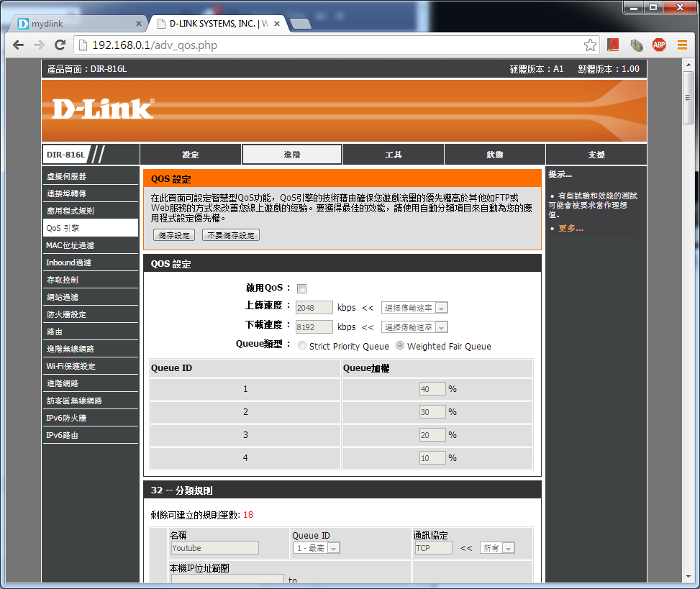Select the Strict Priority Queue radio button
This screenshot has height=589, width=700.
[x=302, y=346]
